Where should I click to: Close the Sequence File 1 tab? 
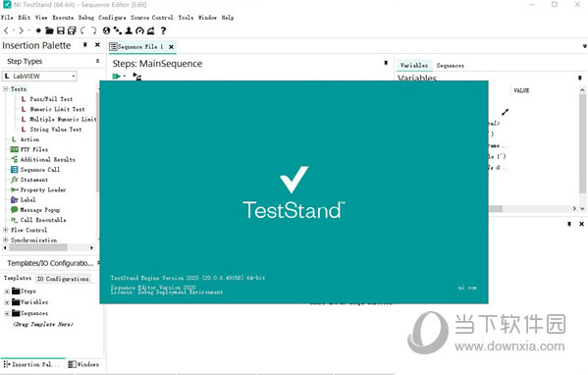(171, 47)
